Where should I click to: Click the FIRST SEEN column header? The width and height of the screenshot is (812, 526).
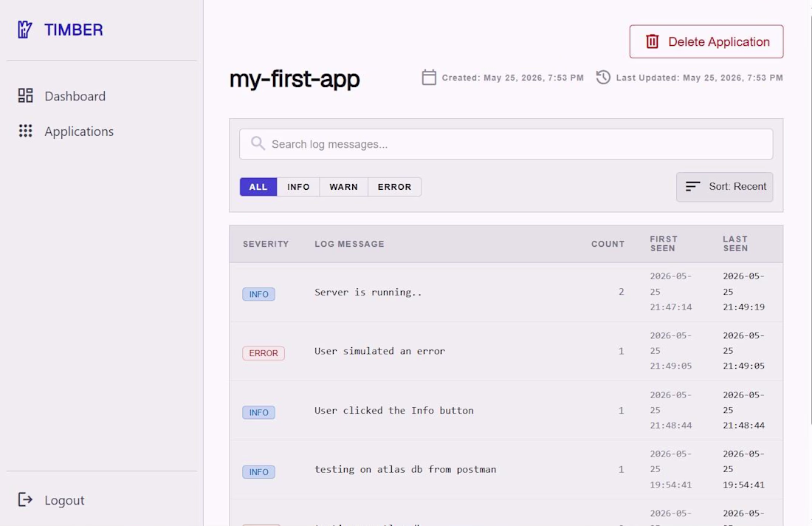(x=664, y=244)
